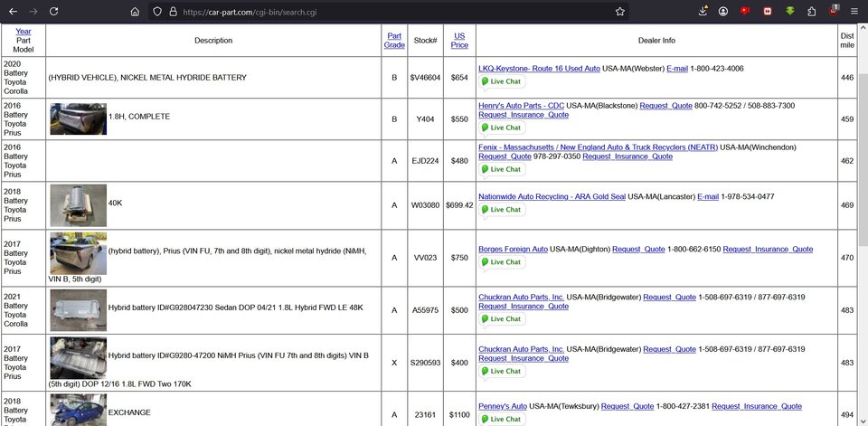
Task: Request quote from Penney's Auto
Action: pyautogui.click(x=627, y=407)
